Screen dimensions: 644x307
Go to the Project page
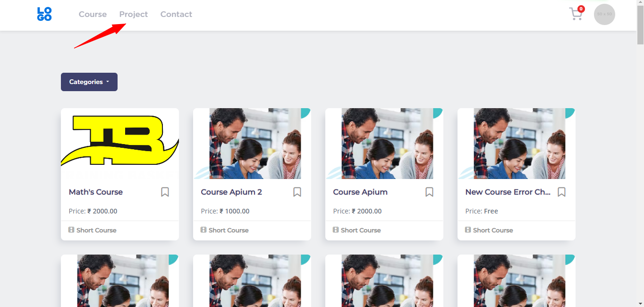pos(133,14)
